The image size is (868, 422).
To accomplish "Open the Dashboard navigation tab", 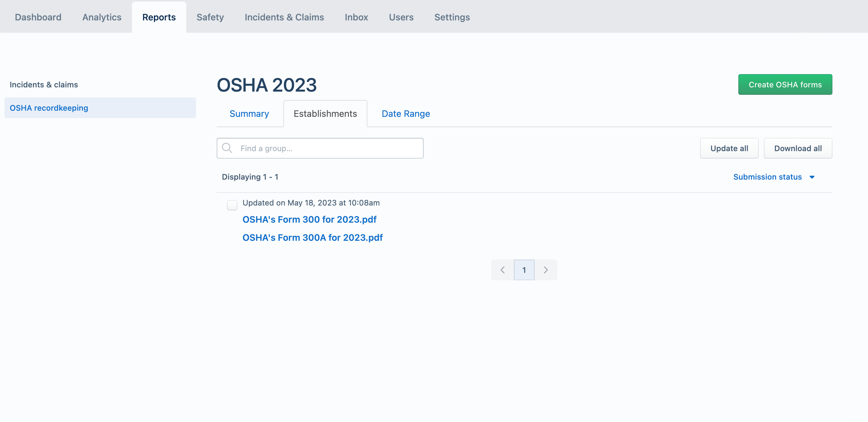I will pyautogui.click(x=38, y=17).
